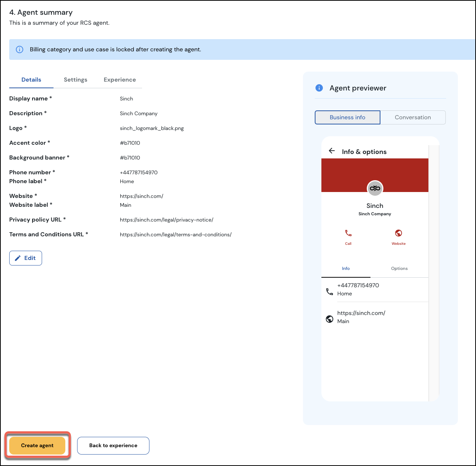
Task: Click the back arrow in Info & options preview
Action: point(332,151)
